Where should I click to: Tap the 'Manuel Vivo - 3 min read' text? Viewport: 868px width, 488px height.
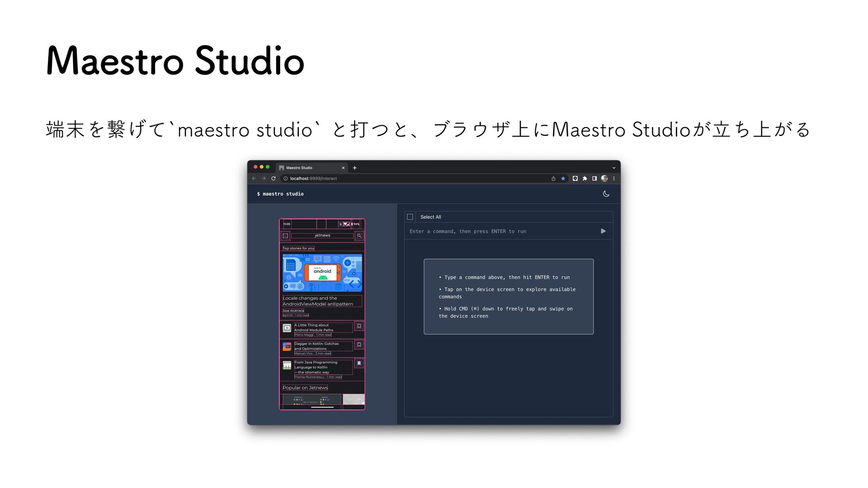(312, 353)
